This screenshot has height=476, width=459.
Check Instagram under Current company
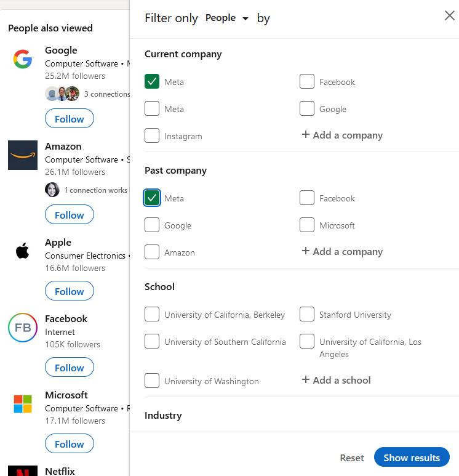[x=152, y=135]
